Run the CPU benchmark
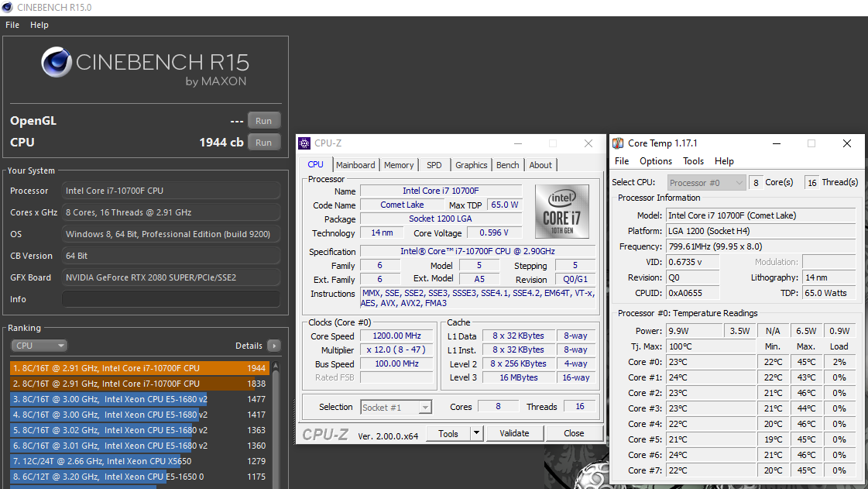 [x=263, y=143]
